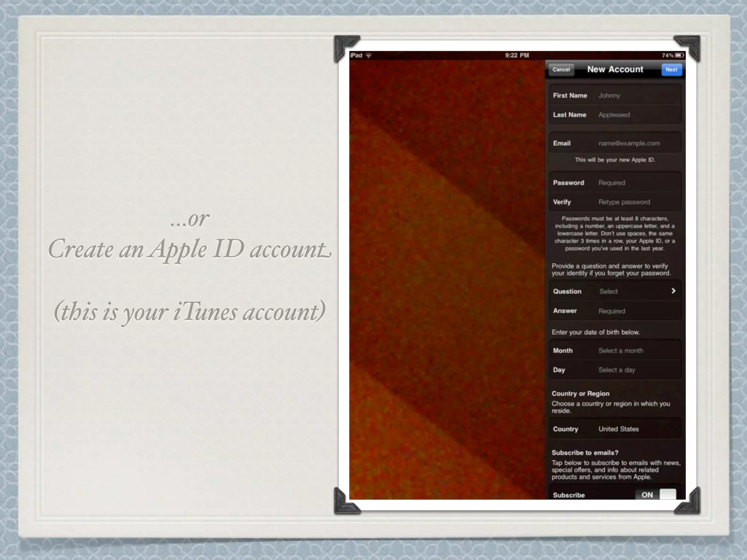Open the Month selector

click(x=615, y=350)
